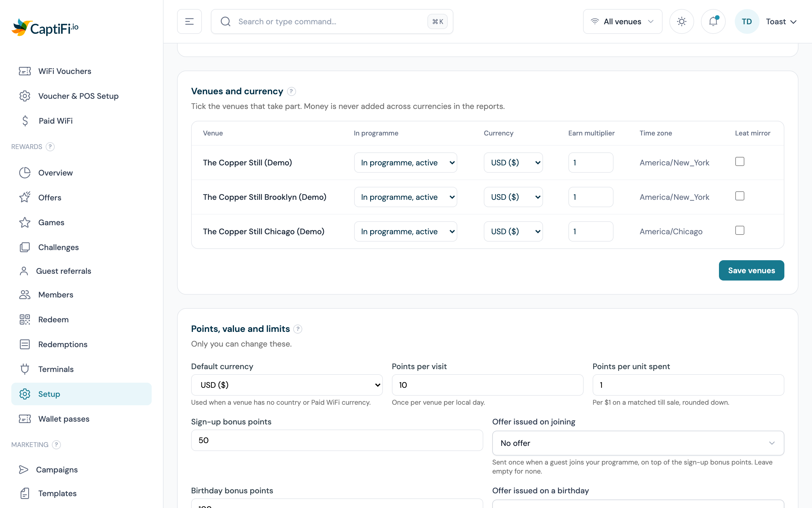
Task: Open In programme dropdown for The Copper Still (Demo)
Action: tap(405, 163)
